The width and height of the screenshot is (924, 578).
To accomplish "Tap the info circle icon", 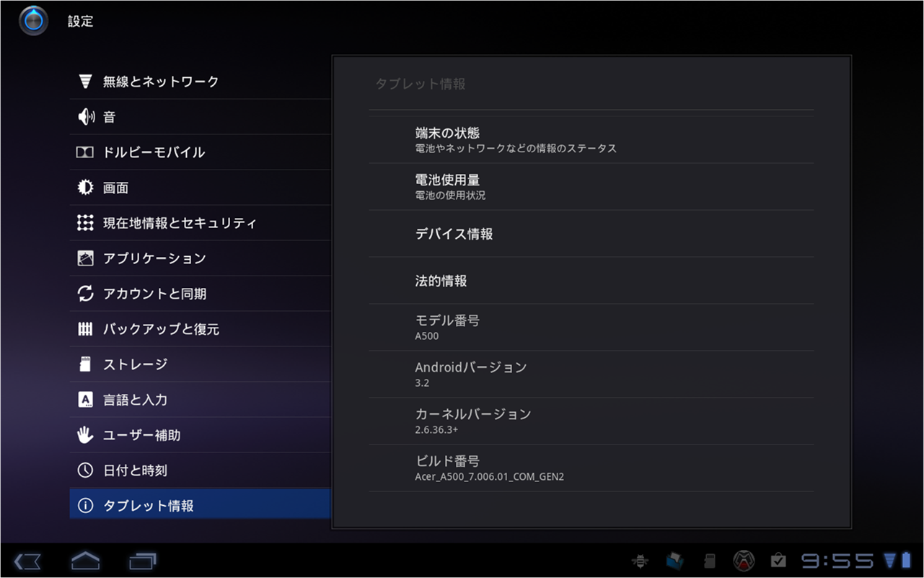I will (x=85, y=506).
